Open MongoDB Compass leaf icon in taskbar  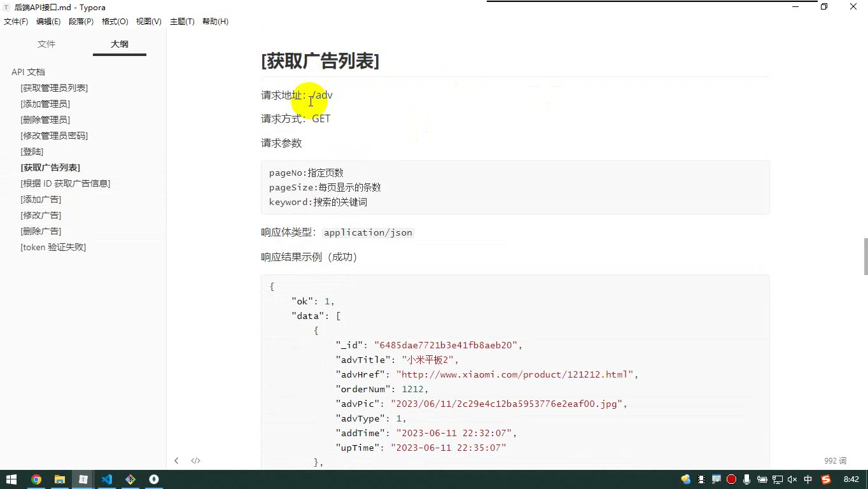[x=154, y=479]
